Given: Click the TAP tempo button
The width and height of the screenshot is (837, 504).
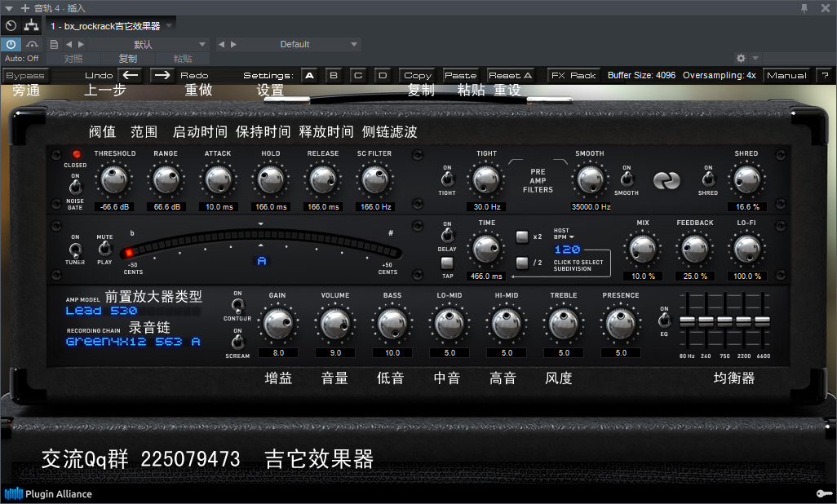Looking at the screenshot, I should 447,262.
